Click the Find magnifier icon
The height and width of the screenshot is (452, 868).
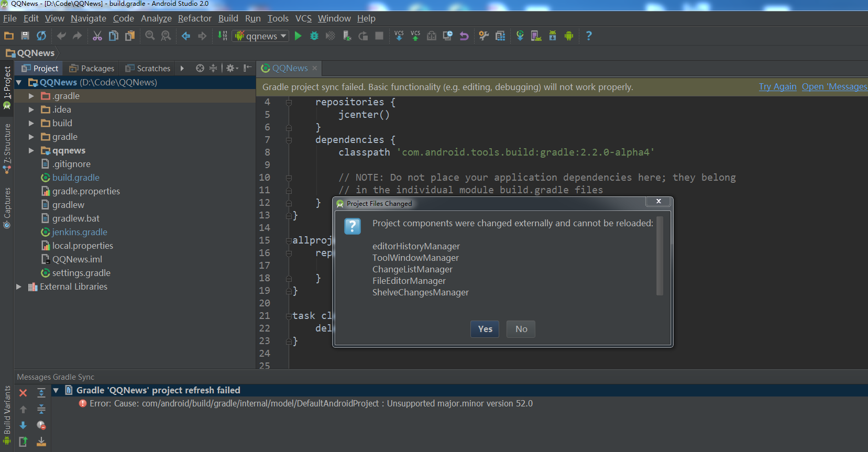pos(150,36)
